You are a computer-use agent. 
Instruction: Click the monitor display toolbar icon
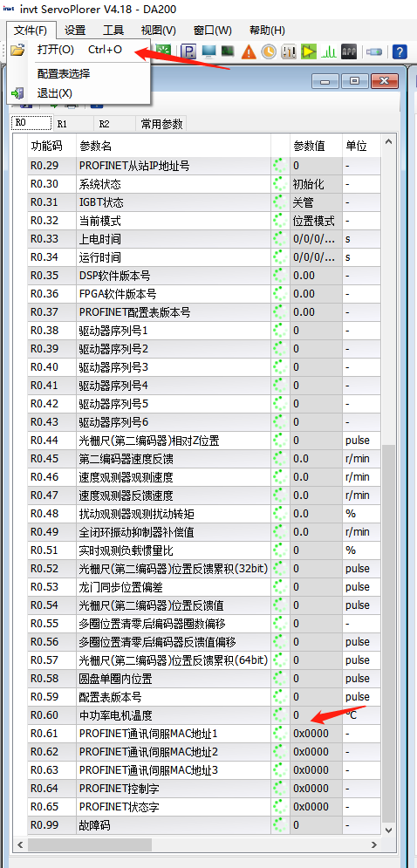[208, 52]
